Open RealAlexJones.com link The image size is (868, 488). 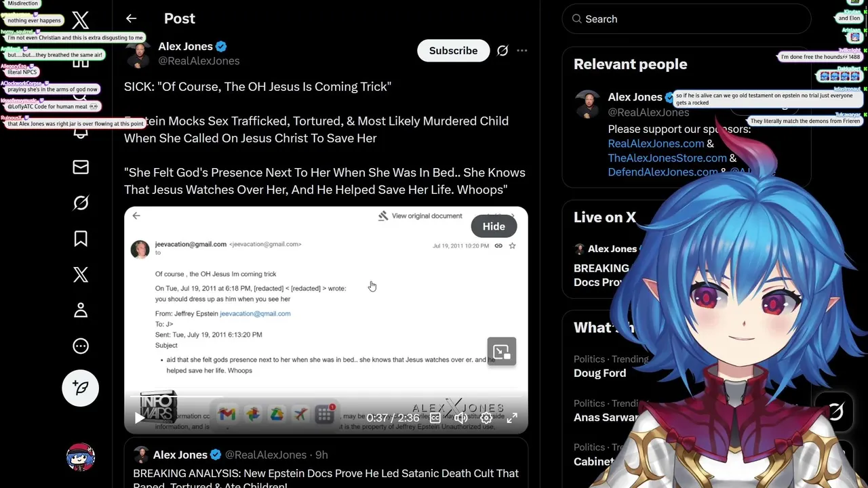coord(656,144)
